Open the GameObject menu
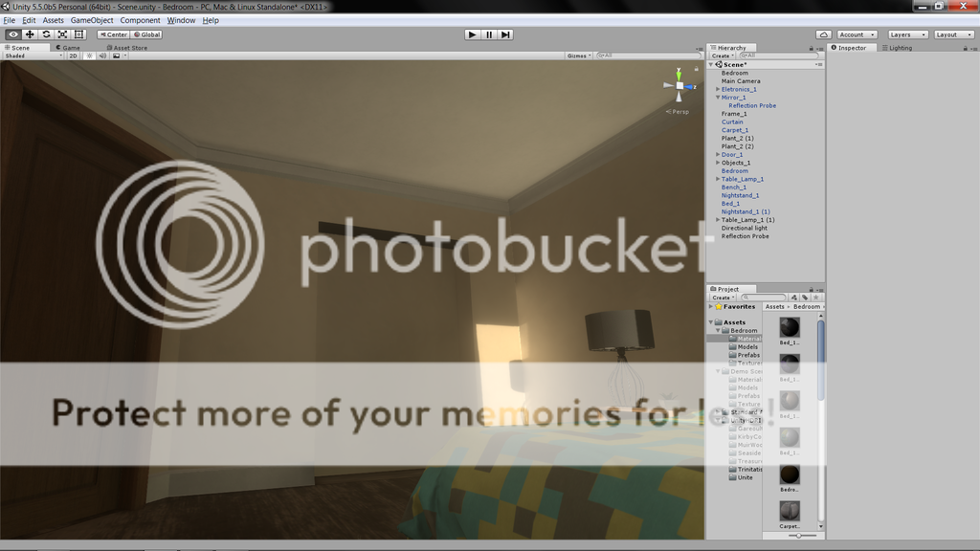Viewport: 980px width, 551px height. pyautogui.click(x=91, y=20)
